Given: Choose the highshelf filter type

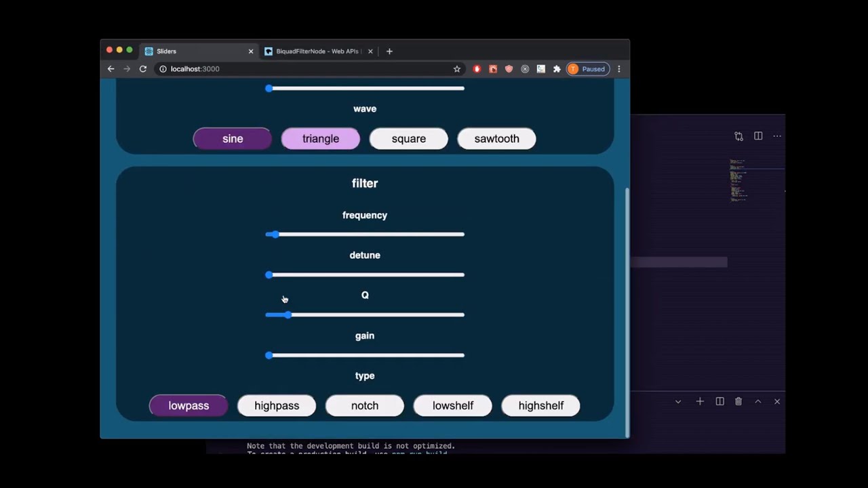Looking at the screenshot, I should (x=541, y=405).
